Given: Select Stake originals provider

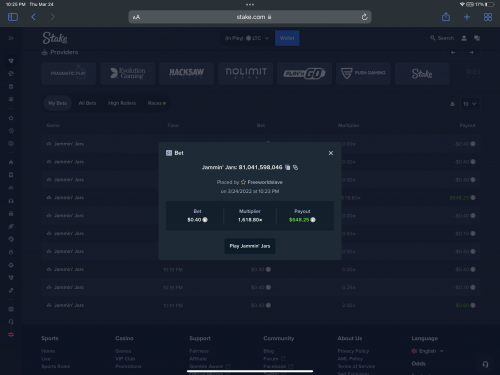Looking at the screenshot, I should tap(422, 73).
